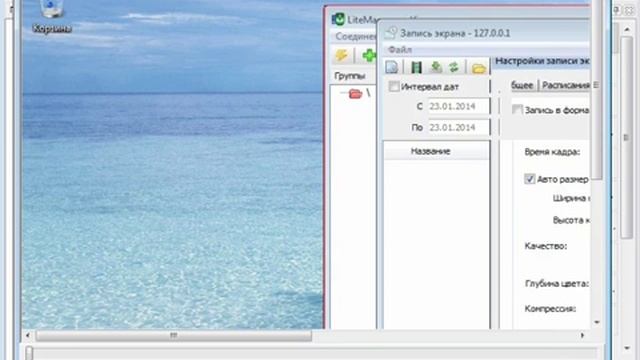Switch to the Расписание tab

(x=566, y=85)
